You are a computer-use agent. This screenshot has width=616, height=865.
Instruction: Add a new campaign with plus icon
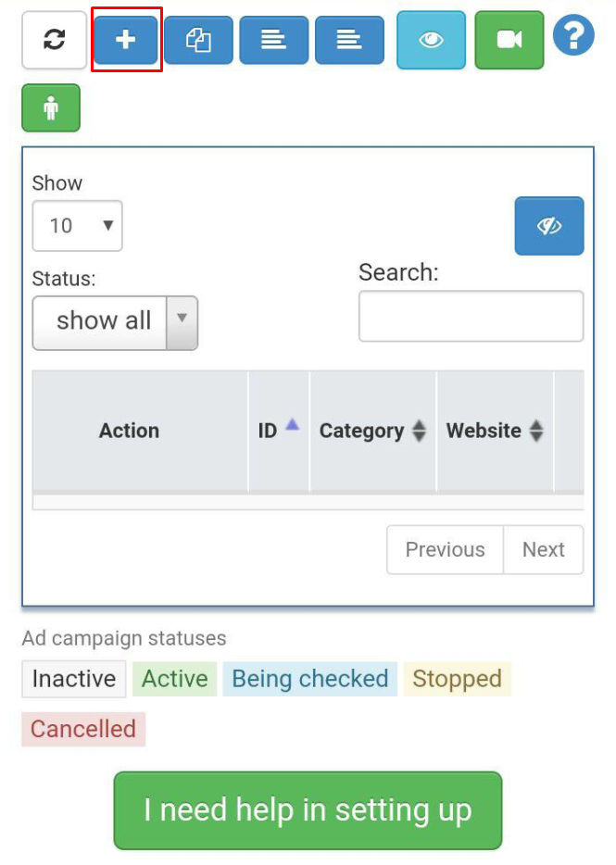[x=127, y=40]
